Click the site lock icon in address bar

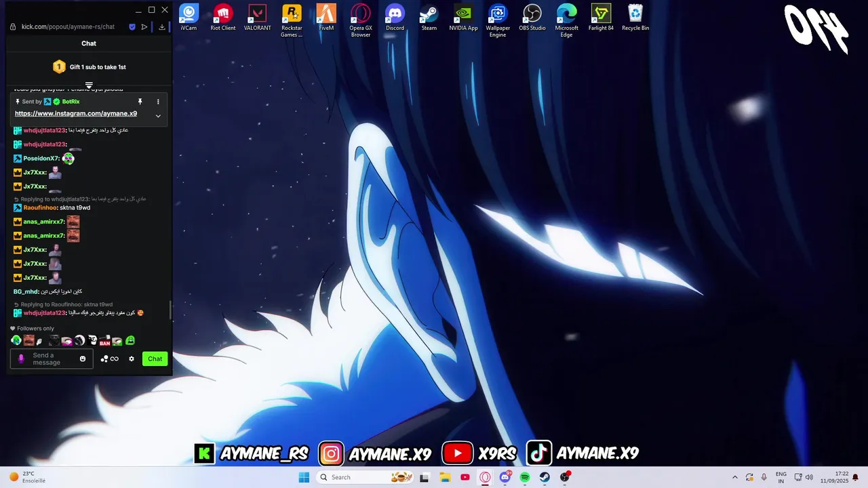(13, 27)
